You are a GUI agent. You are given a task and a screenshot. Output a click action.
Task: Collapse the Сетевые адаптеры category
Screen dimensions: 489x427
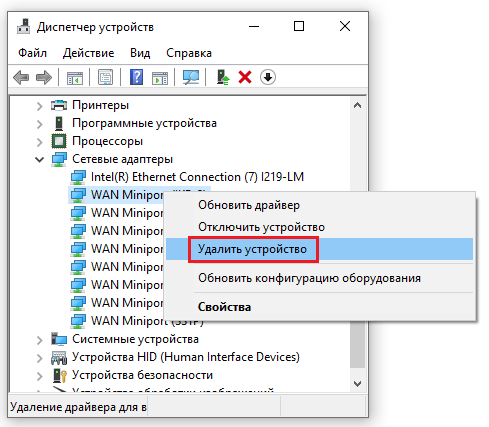coord(40,160)
